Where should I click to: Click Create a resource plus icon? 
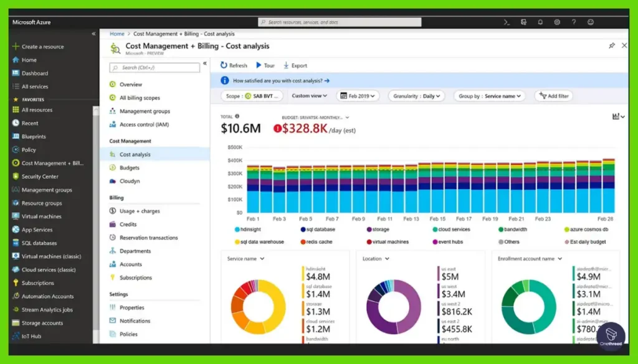tap(16, 46)
